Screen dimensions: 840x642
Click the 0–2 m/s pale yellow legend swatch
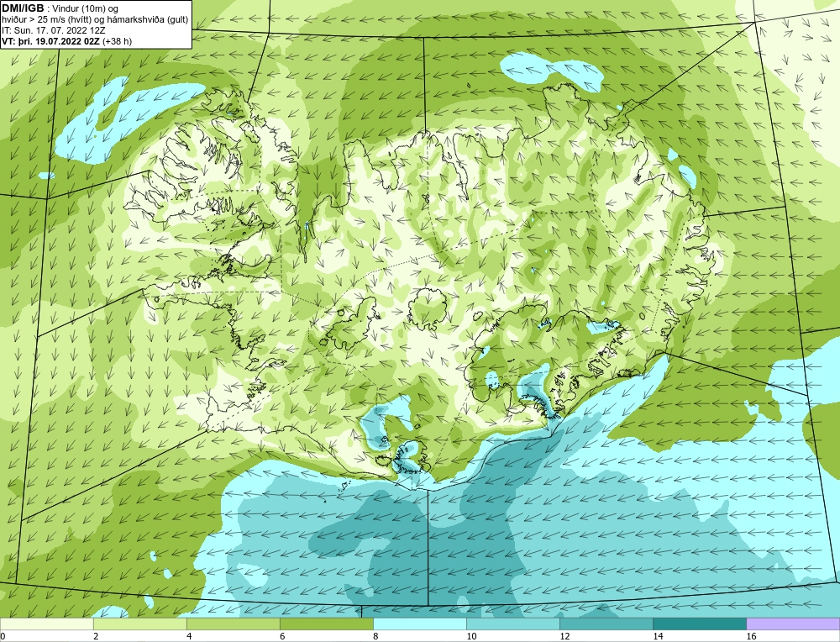click(46, 624)
